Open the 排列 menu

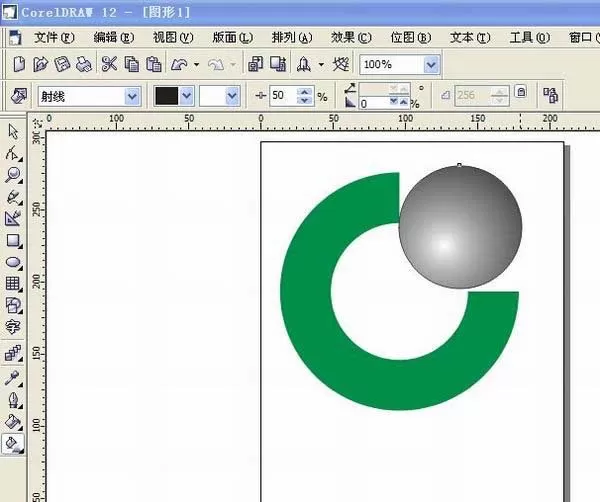pyautogui.click(x=292, y=37)
